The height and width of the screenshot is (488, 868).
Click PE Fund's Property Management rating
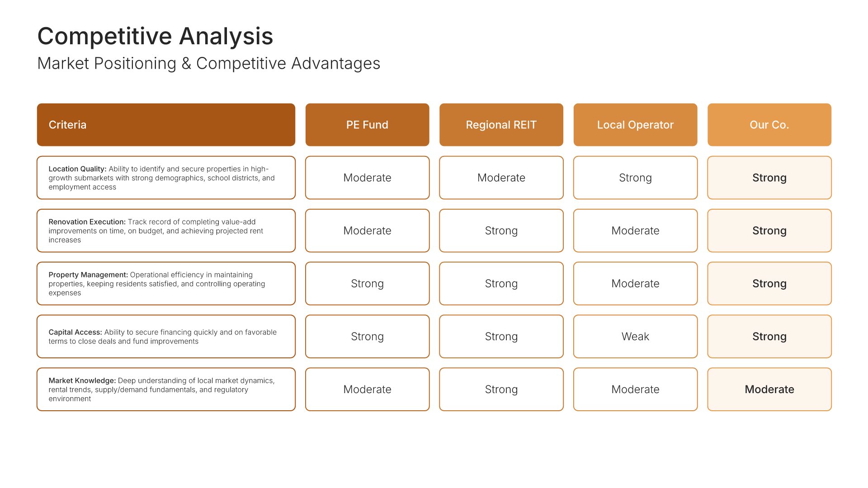367,283
